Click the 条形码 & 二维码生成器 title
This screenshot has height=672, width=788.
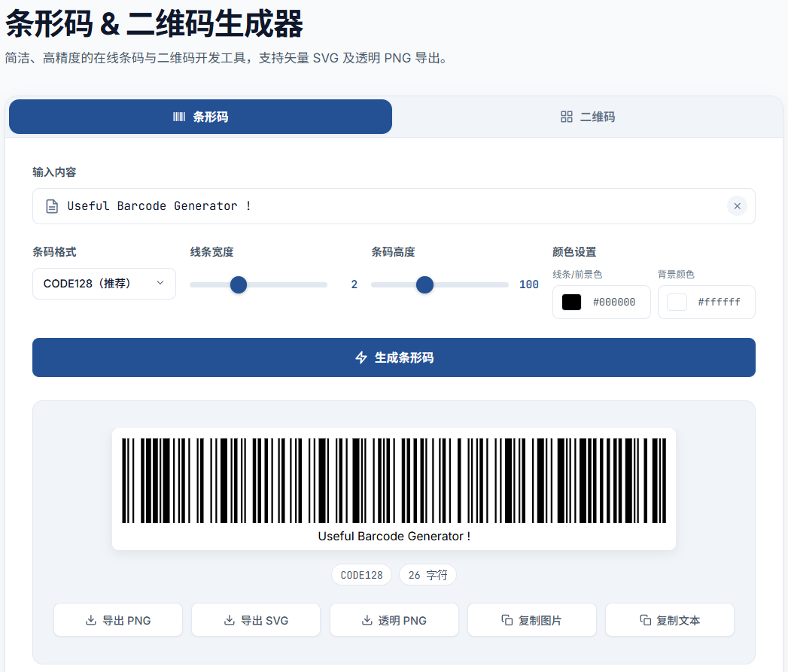point(154,23)
